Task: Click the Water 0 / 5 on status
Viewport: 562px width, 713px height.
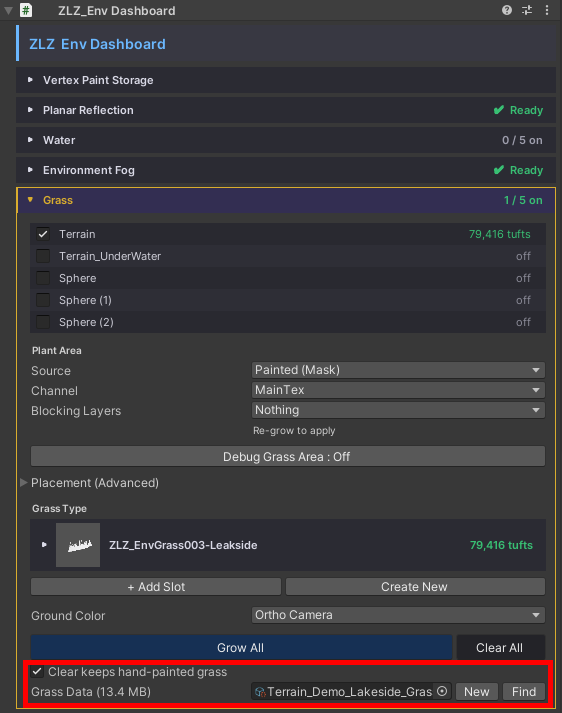Action: (522, 140)
